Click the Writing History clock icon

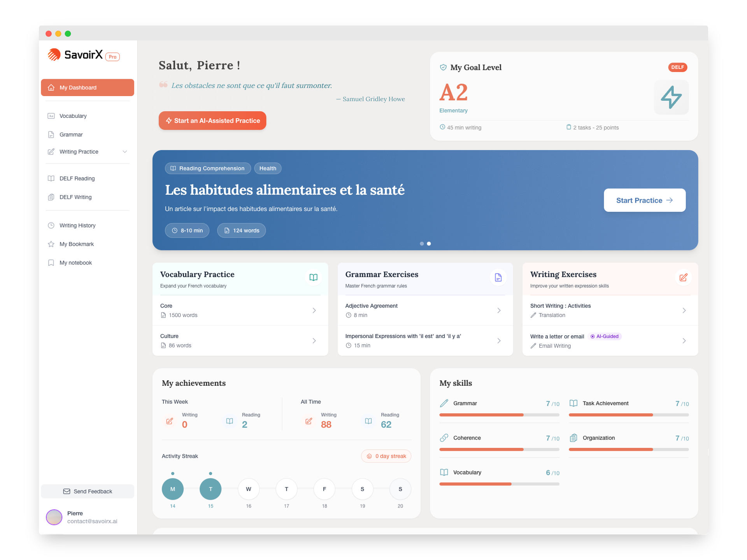[x=51, y=226]
